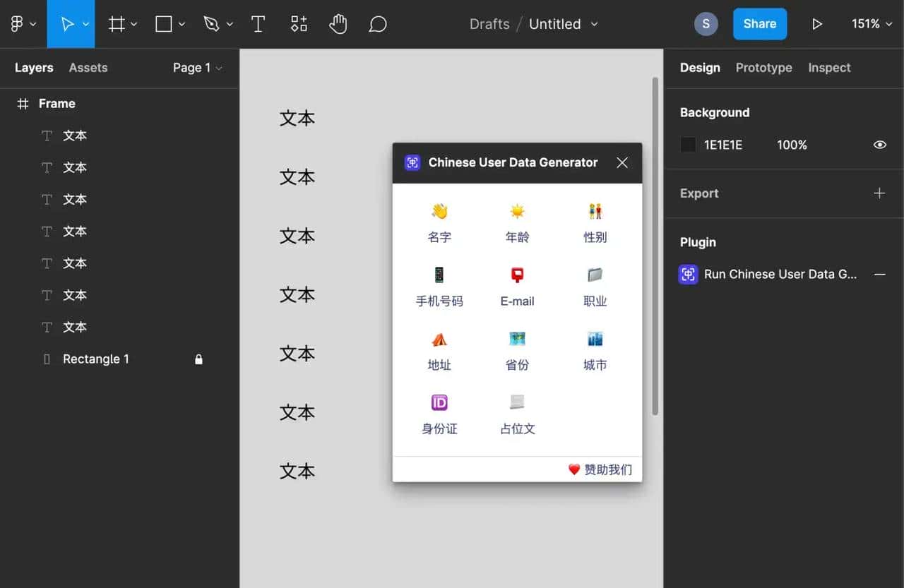The height and width of the screenshot is (588, 904).
Task: Unlock the Rectangle 1 layer
Action: click(x=198, y=359)
